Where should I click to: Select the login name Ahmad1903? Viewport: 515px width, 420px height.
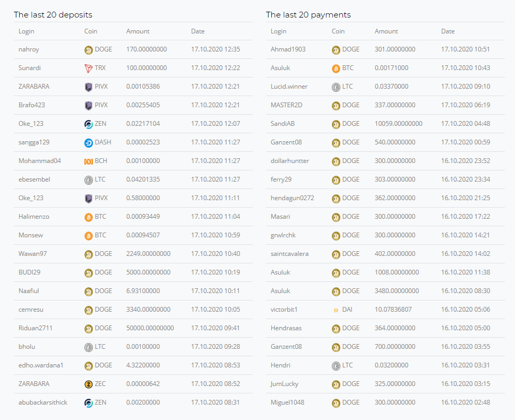(x=288, y=49)
